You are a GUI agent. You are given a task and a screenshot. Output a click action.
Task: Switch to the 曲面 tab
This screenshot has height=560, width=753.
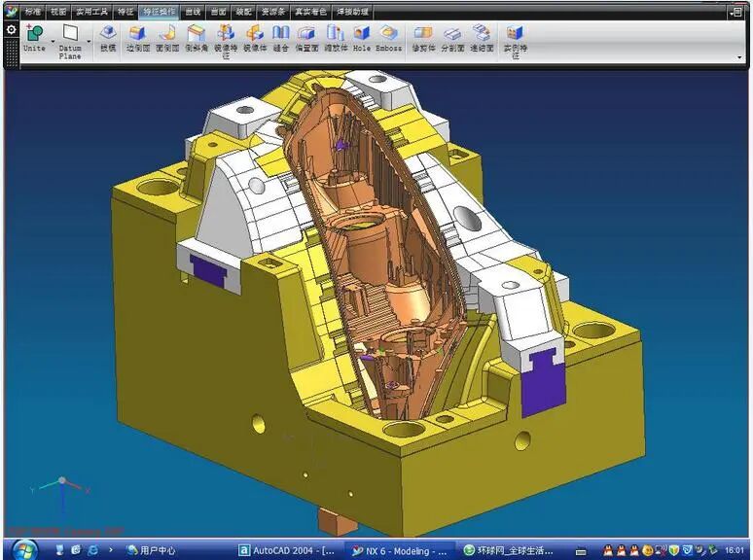(x=219, y=12)
